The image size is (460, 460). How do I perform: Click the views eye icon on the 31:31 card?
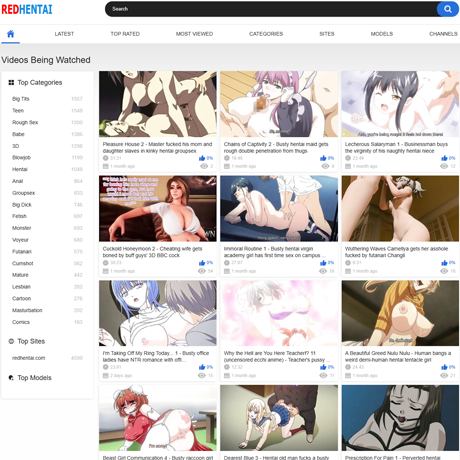coord(204,166)
